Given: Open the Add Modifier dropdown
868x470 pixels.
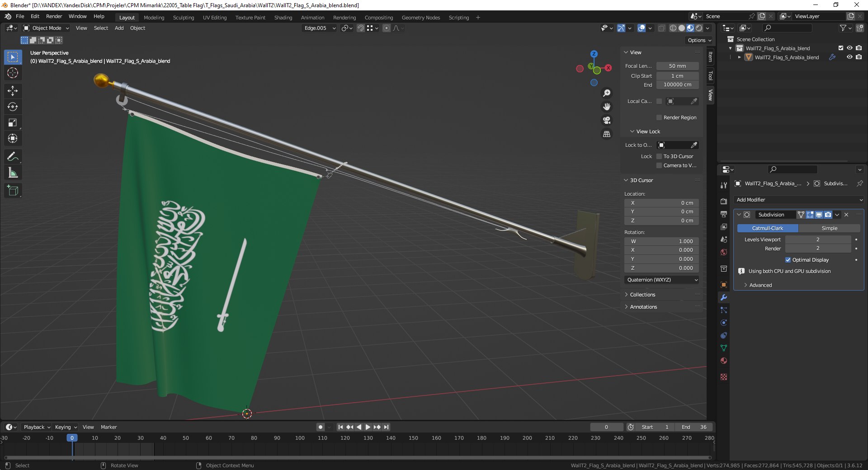Looking at the screenshot, I should 799,200.
